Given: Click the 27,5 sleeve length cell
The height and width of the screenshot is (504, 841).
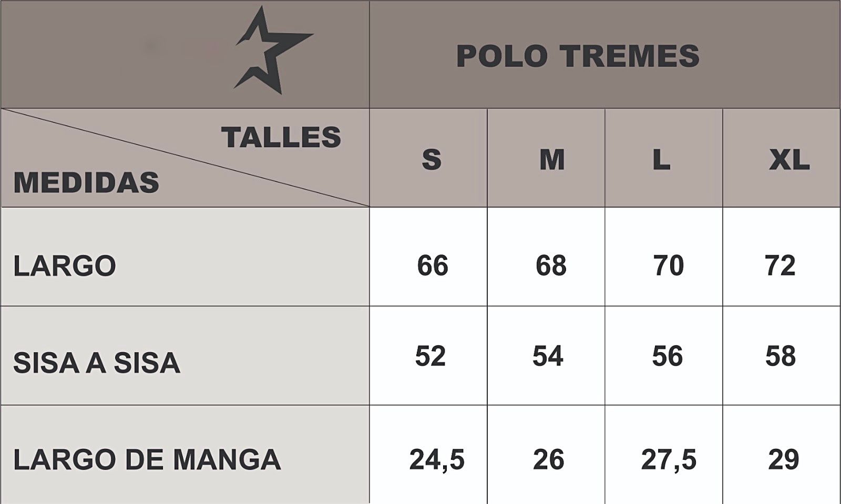Looking at the screenshot, I should pyautogui.click(x=669, y=460).
